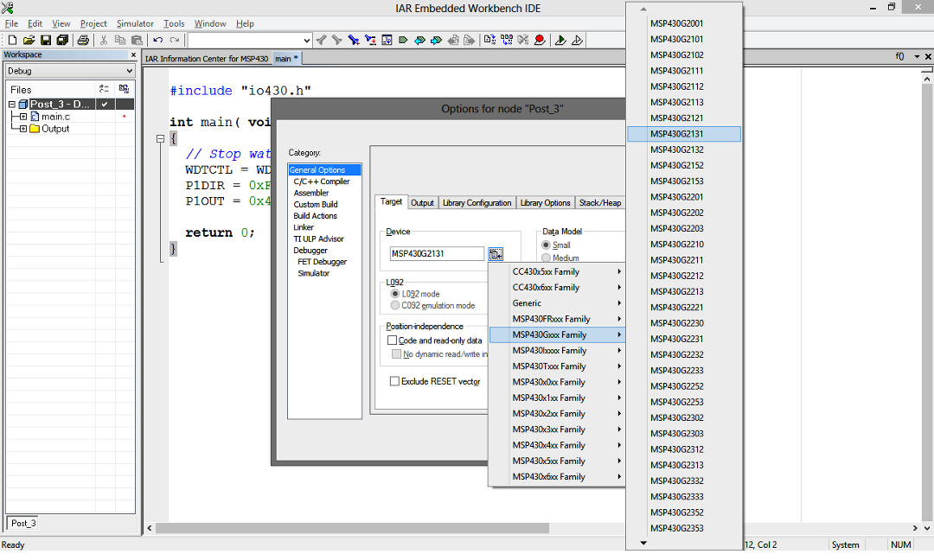Expand the CC430x5xx Family submenu
The image size is (934, 560).
tap(556, 272)
